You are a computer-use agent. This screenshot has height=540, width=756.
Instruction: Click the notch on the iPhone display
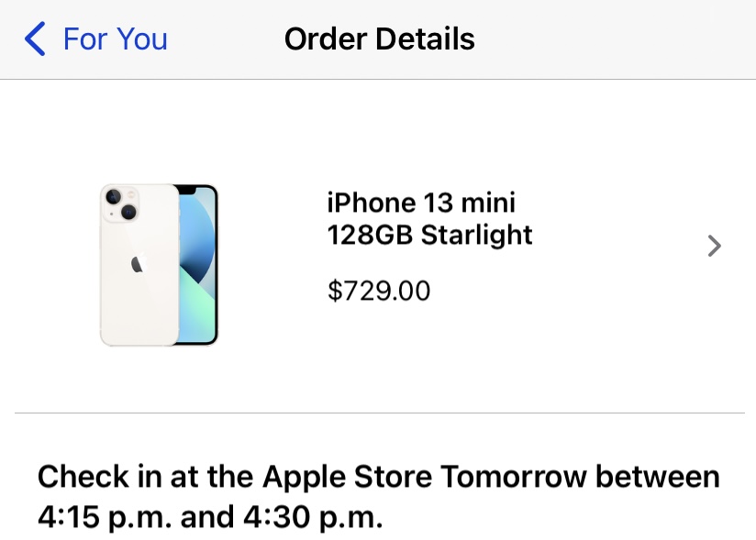coord(187,189)
